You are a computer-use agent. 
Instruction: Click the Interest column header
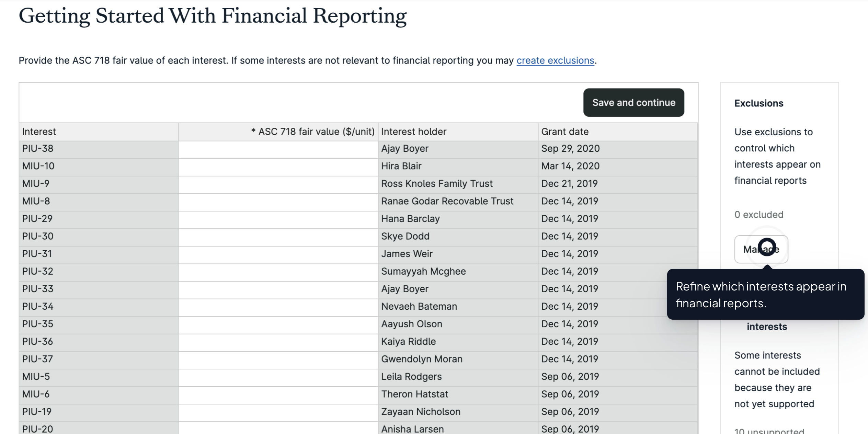click(39, 132)
